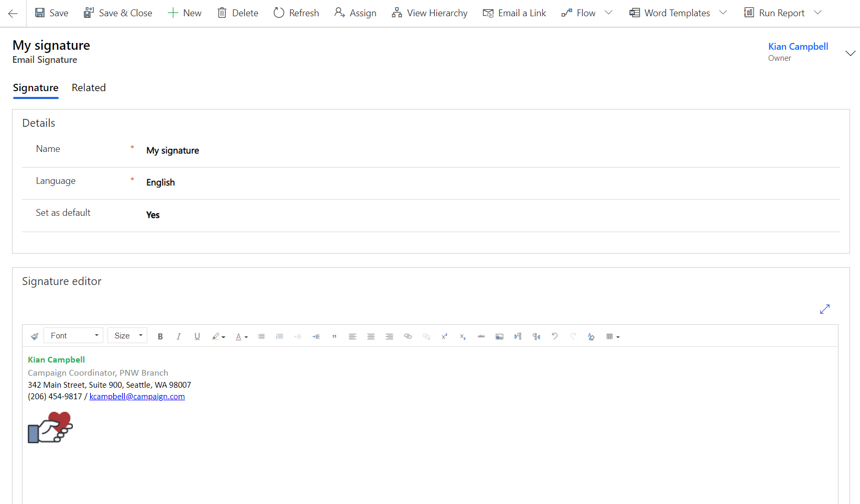Expand the Word Templates menu

click(x=723, y=13)
